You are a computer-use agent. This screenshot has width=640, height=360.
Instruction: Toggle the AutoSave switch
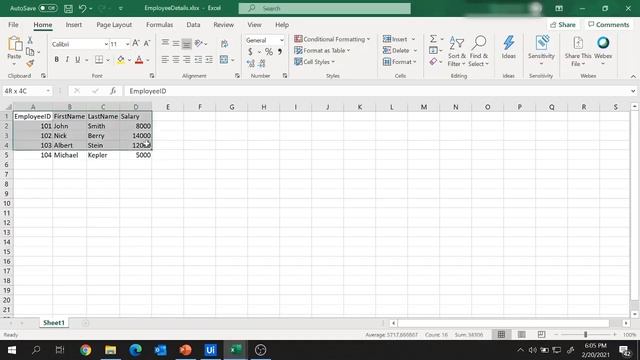click(48, 8)
